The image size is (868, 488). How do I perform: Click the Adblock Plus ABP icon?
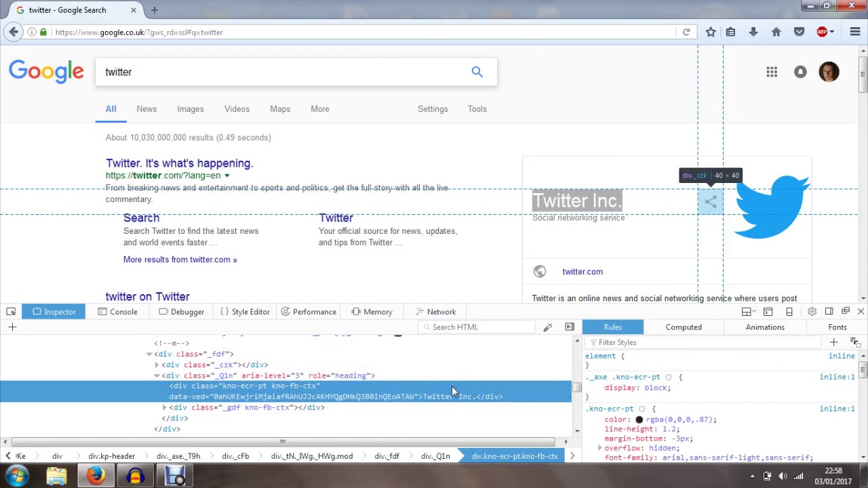pyautogui.click(x=822, y=32)
